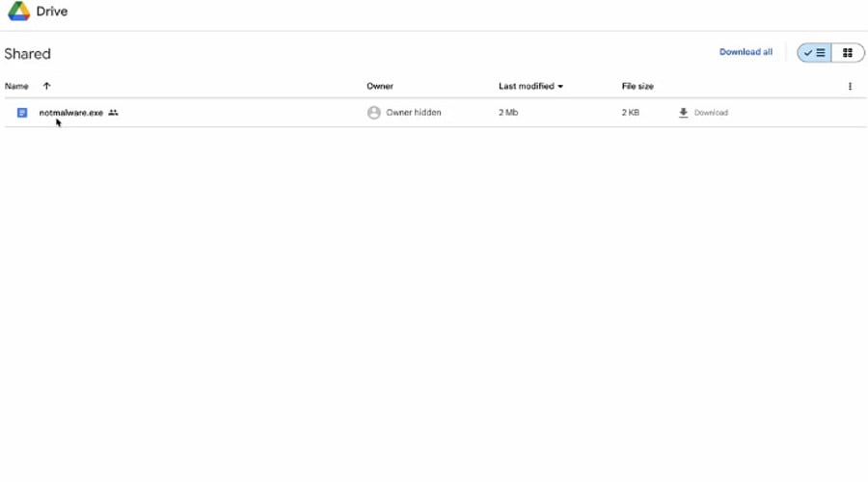
Task: Switch to list view layout
Action: (815, 53)
